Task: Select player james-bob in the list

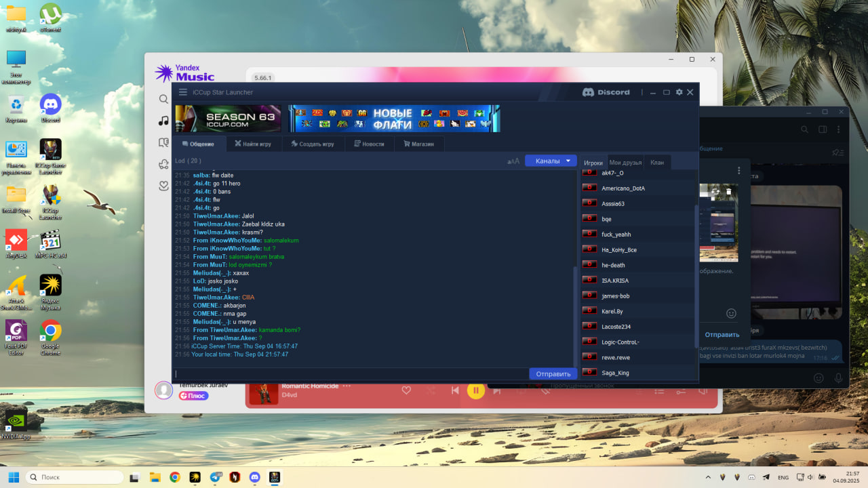Action: point(637,296)
